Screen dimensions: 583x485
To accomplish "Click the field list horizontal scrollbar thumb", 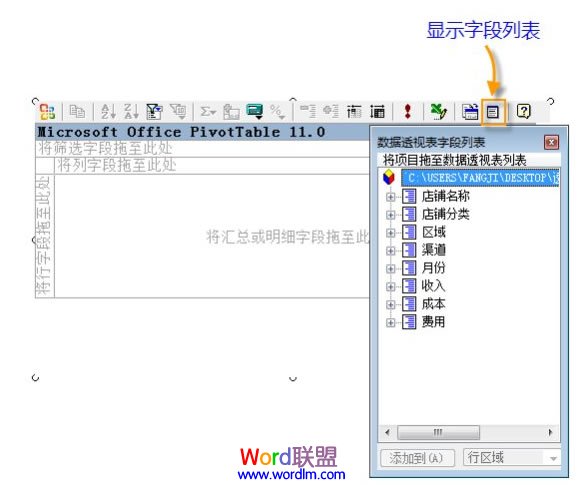I will point(438,432).
